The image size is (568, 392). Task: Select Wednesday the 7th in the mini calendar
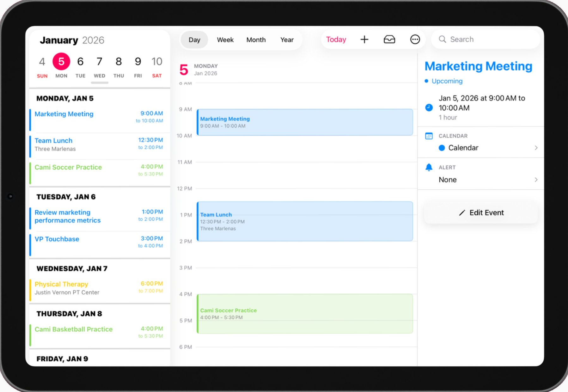[x=99, y=61]
